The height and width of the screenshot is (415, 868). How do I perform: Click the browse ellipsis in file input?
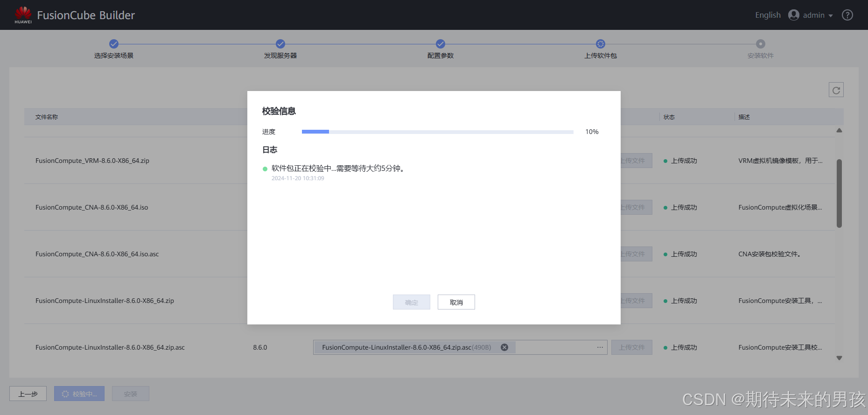[x=600, y=347]
